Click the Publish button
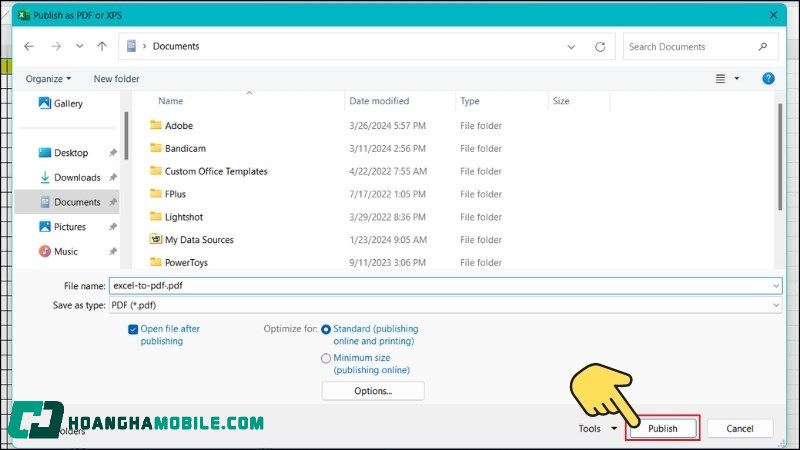This screenshot has width=800, height=450. pyautogui.click(x=662, y=428)
